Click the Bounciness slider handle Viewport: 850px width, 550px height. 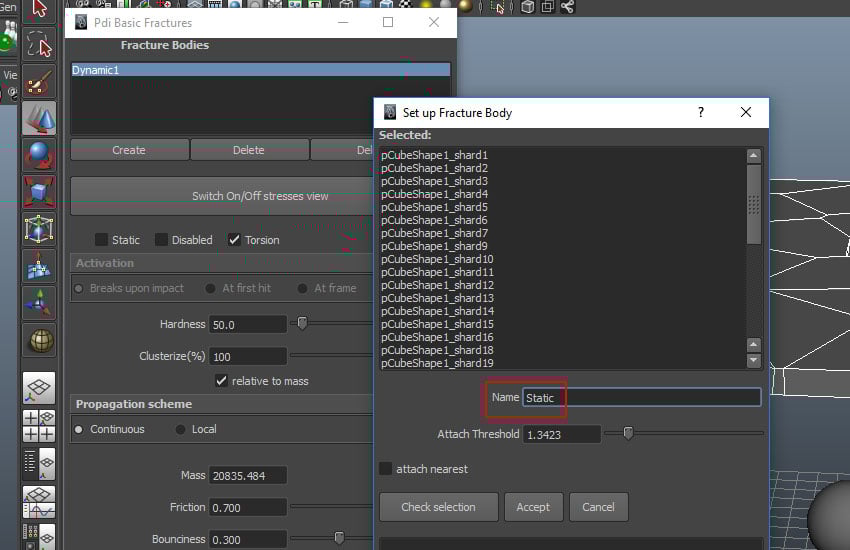point(339,538)
